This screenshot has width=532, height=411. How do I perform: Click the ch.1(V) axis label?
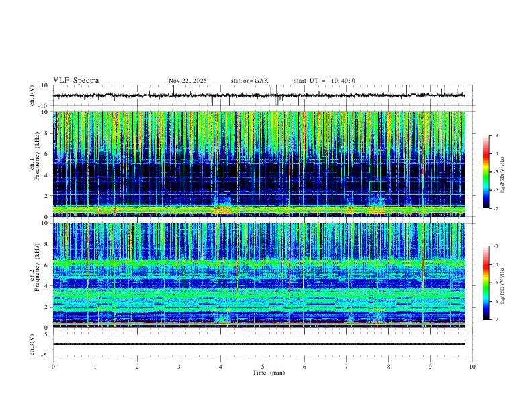click(32, 95)
